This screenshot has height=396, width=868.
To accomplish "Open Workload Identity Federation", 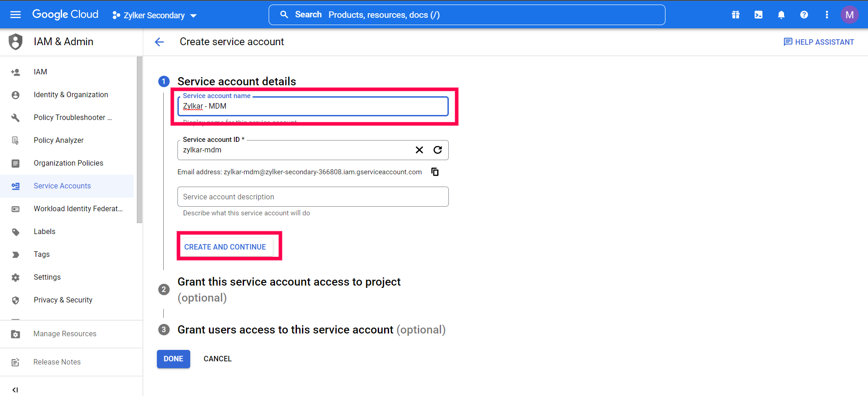I will click(x=67, y=208).
